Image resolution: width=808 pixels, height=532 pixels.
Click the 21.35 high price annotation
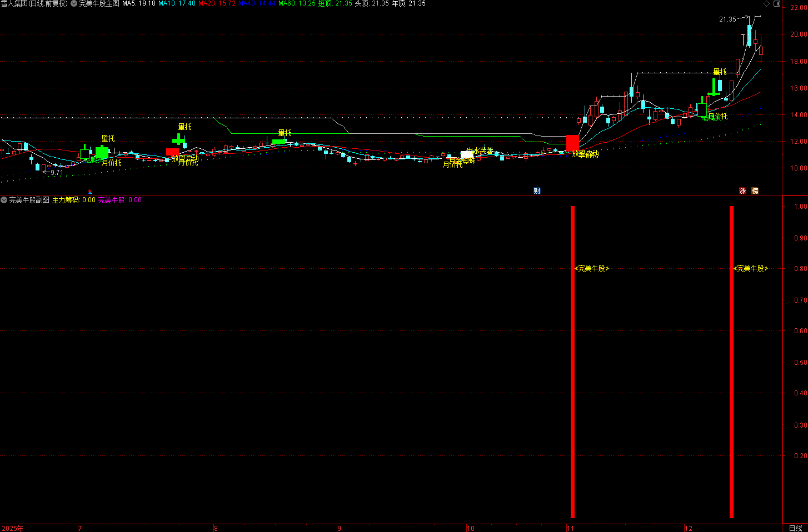pos(727,19)
